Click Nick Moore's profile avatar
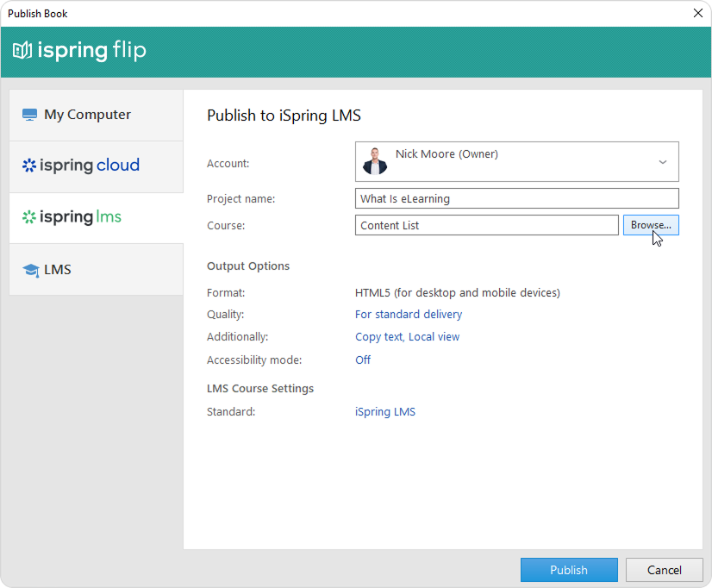712x588 pixels. (x=375, y=161)
